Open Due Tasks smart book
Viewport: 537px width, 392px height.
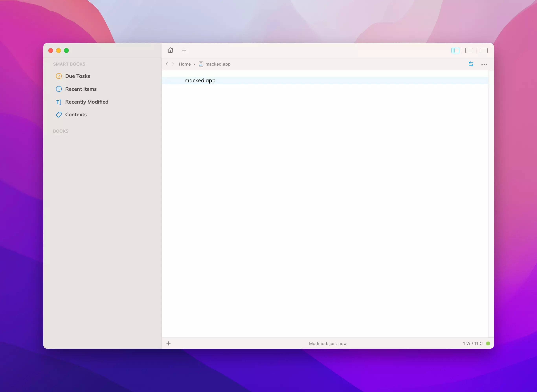[x=77, y=76]
